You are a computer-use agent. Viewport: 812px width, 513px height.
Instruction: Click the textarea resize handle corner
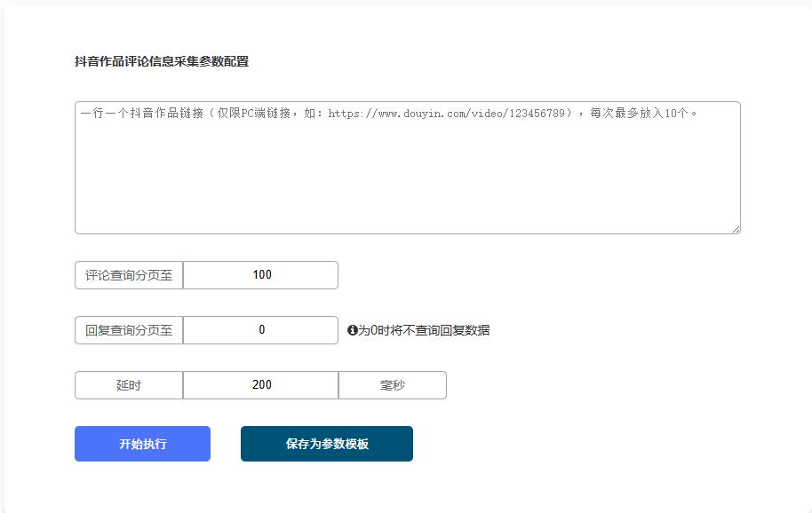[736, 229]
